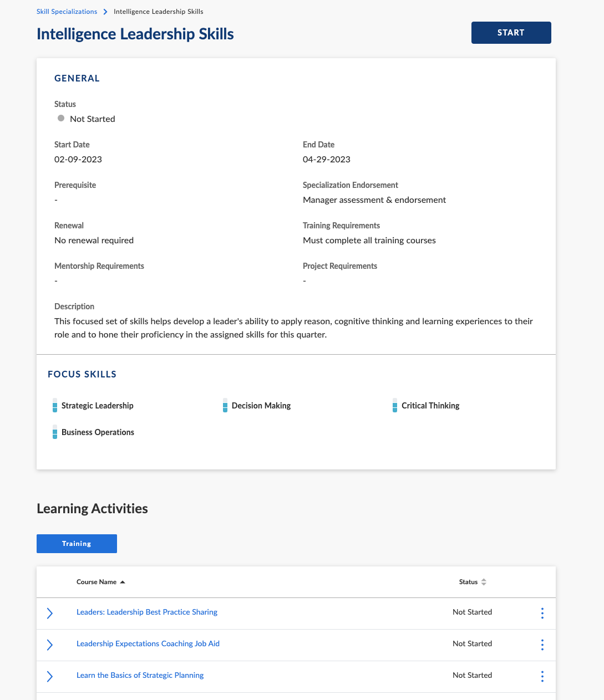
Task: Click the breadcrumb chevron separator
Action: pyautogui.click(x=105, y=12)
